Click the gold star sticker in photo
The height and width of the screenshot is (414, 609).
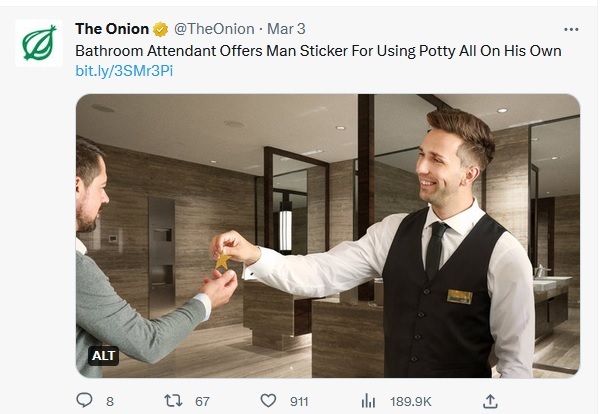[223, 261]
